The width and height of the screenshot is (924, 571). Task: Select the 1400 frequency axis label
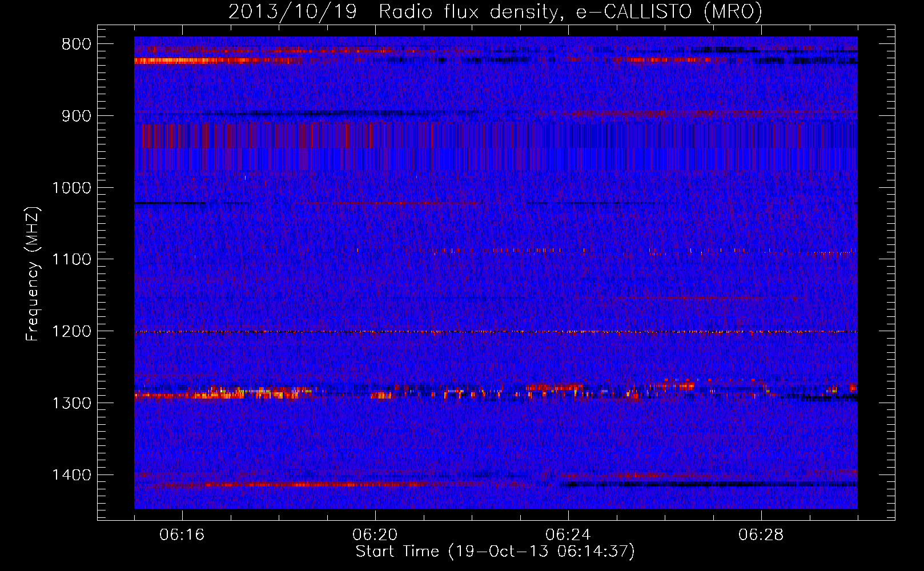(71, 475)
